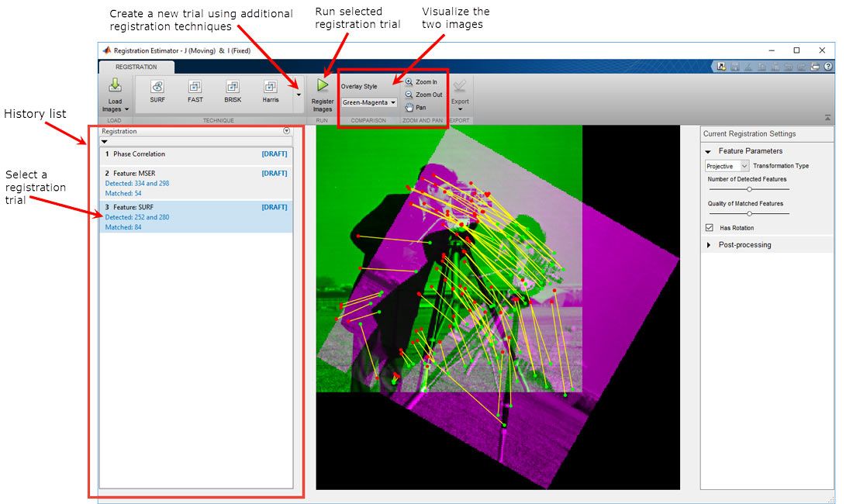
Task: Toggle the Has Rotation checkbox
Action: pyautogui.click(x=709, y=227)
